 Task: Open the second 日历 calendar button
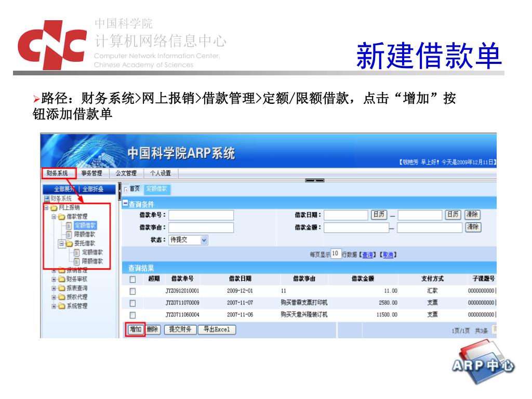453,215
